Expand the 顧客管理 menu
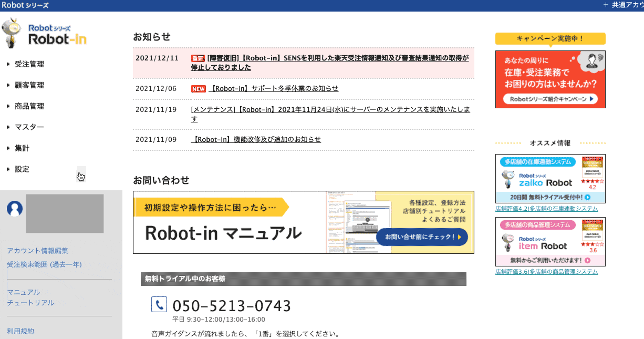 (x=29, y=85)
